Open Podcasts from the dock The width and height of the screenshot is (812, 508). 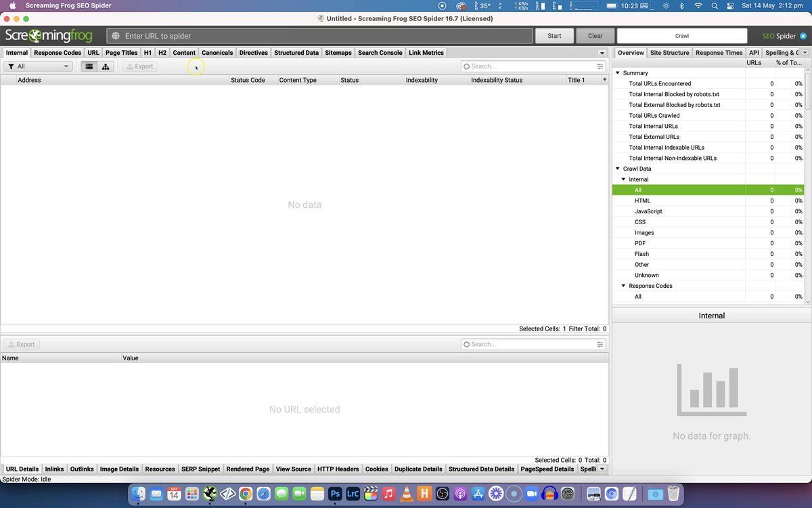[x=460, y=494]
